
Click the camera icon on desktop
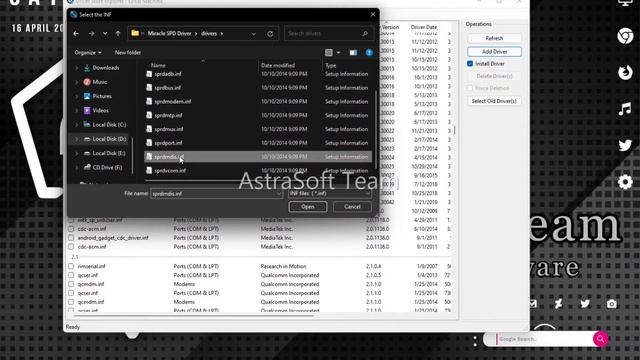(x=611, y=304)
